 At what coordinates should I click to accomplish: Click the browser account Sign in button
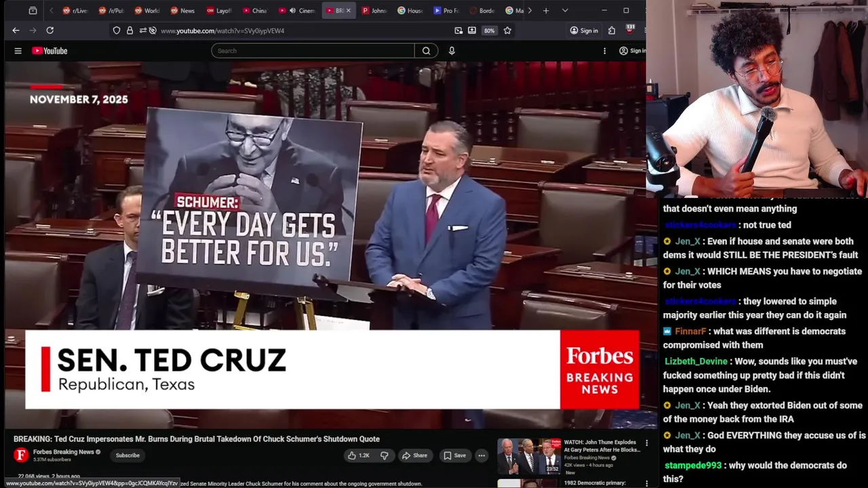coord(584,30)
